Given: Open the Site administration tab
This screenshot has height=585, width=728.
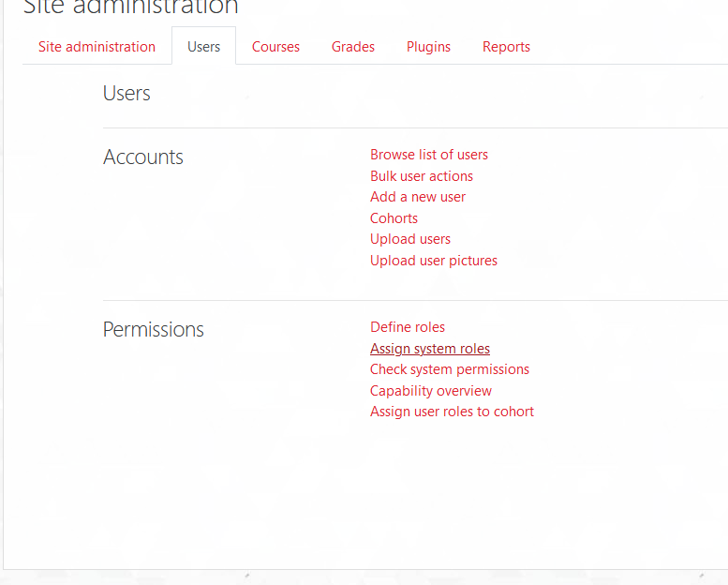Looking at the screenshot, I should click(x=97, y=47).
